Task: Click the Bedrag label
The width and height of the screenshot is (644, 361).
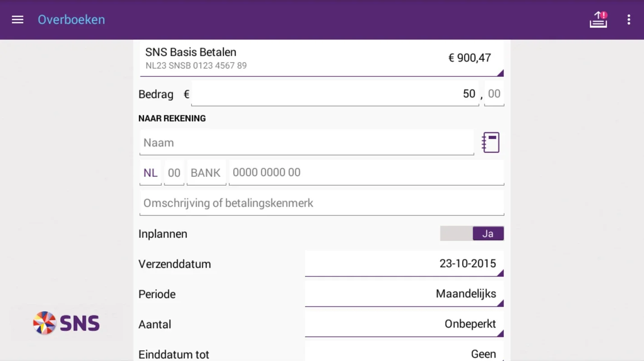Action: pyautogui.click(x=156, y=94)
